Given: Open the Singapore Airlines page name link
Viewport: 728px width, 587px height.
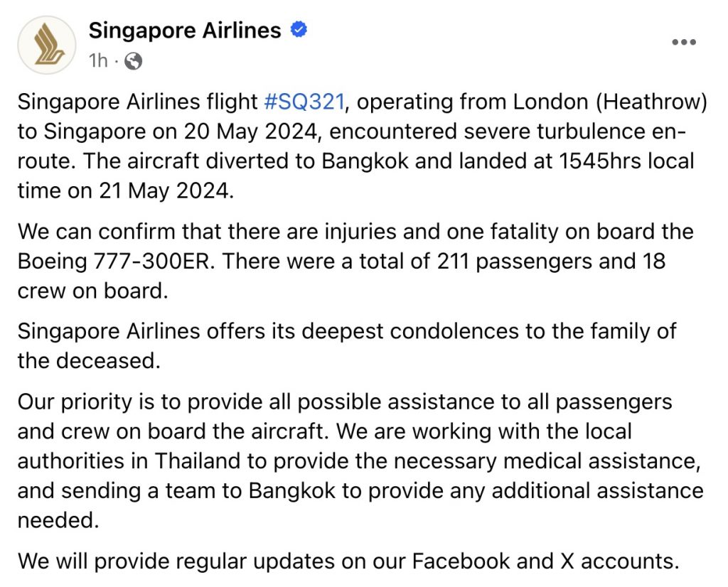Looking at the screenshot, I should point(185,31).
